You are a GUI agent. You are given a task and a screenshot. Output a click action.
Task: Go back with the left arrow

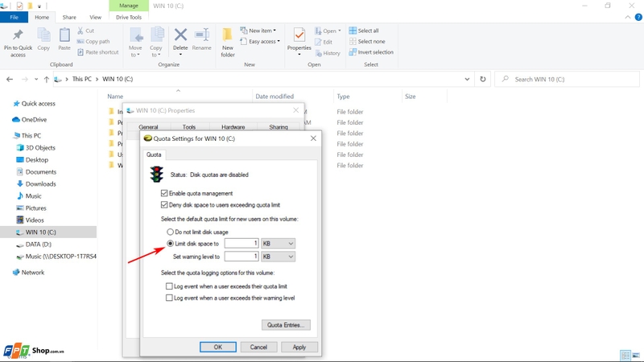click(10, 79)
